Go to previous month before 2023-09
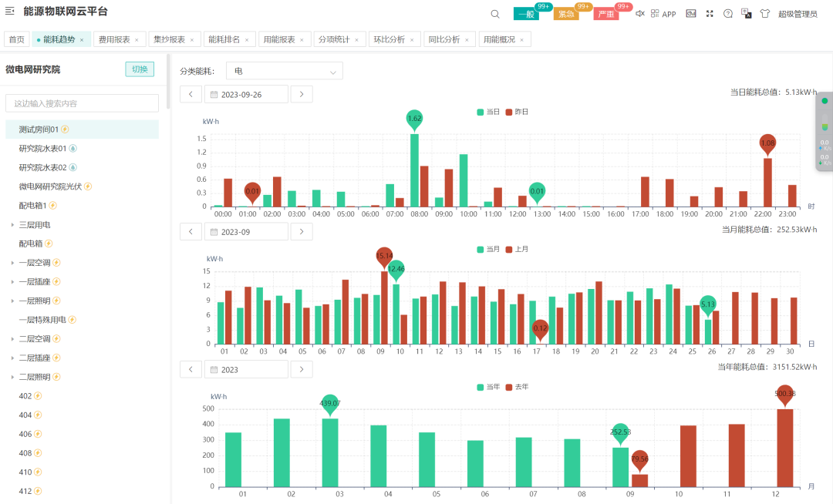Image resolution: width=833 pixels, height=504 pixels. point(191,232)
